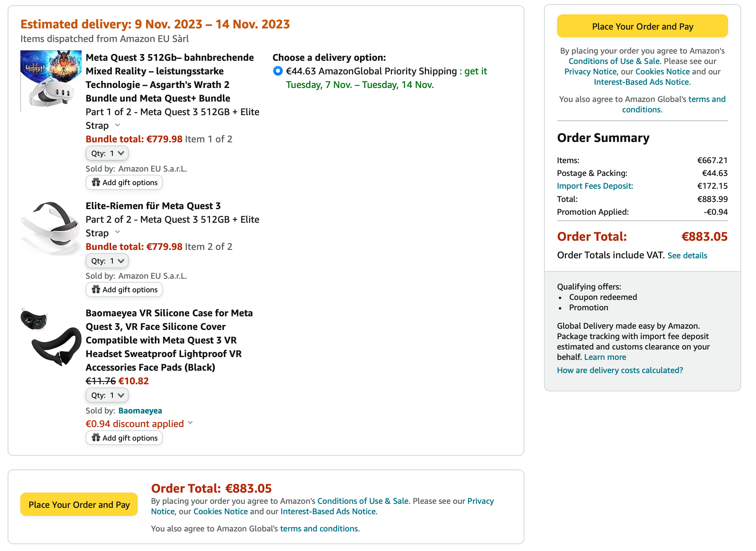Click See details next to Order Totals
Image resolution: width=756 pixels, height=551 pixels.
tap(687, 255)
